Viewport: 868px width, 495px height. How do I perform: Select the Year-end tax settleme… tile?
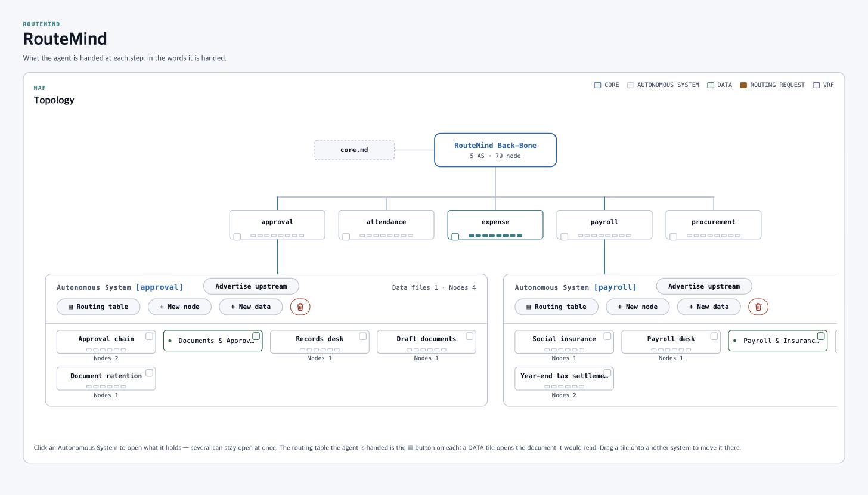point(564,379)
